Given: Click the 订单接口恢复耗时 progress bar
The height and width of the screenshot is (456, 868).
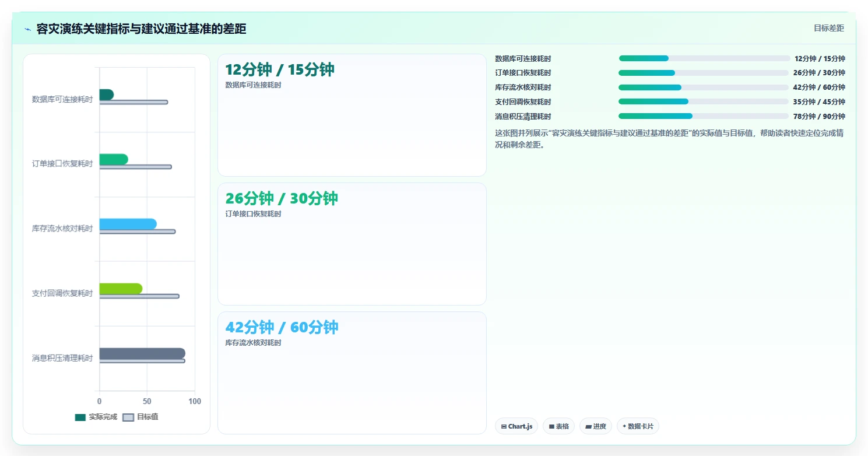Looking at the screenshot, I should pyautogui.click(x=704, y=73).
